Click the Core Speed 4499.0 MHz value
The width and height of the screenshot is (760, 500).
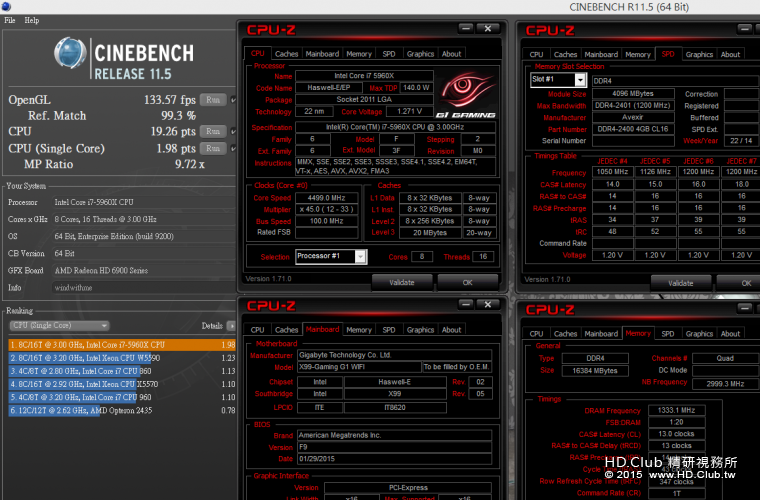tap(327, 198)
